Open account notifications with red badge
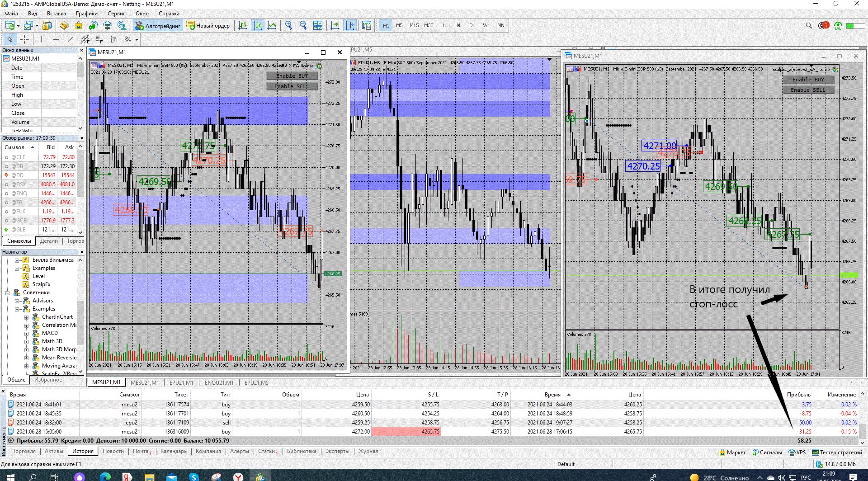Screen dimensions: 868x481 point(823,26)
